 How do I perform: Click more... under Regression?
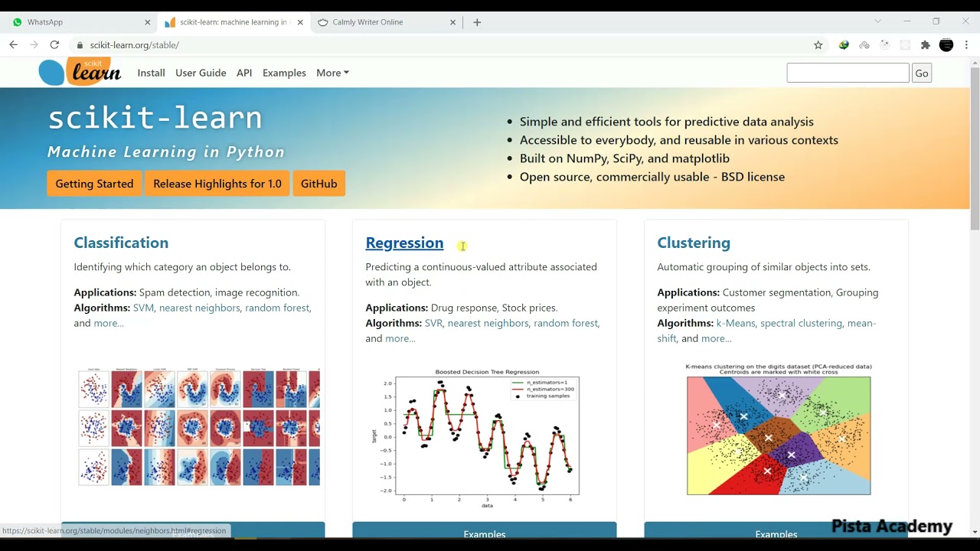tap(400, 338)
